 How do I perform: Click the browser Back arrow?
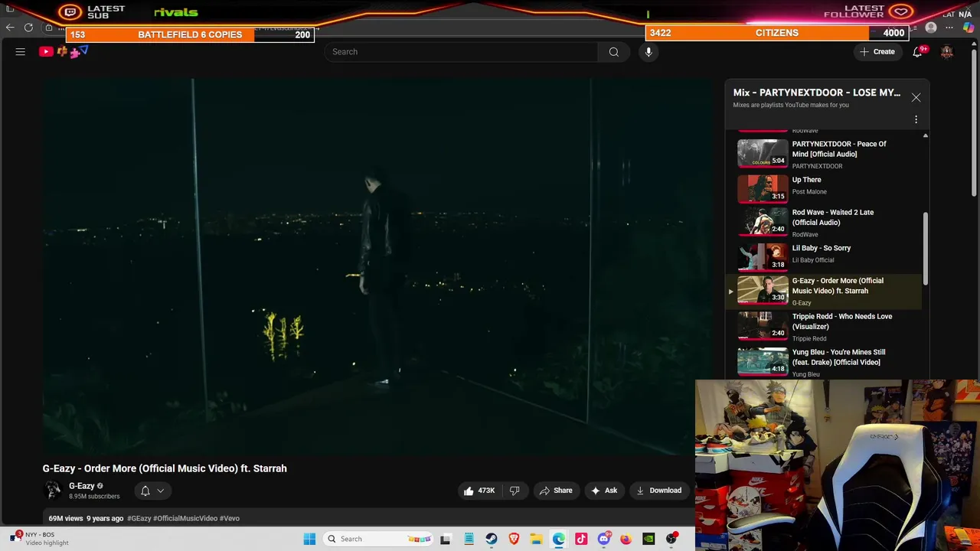(x=10, y=28)
